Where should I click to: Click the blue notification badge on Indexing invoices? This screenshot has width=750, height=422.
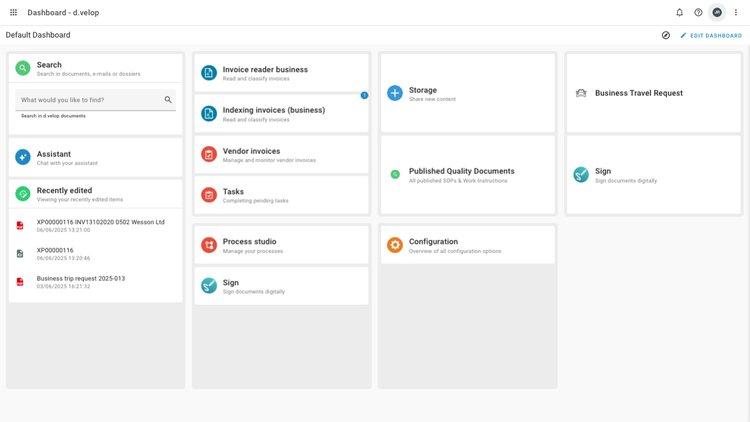pyautogui.click(x=364, y=95)
